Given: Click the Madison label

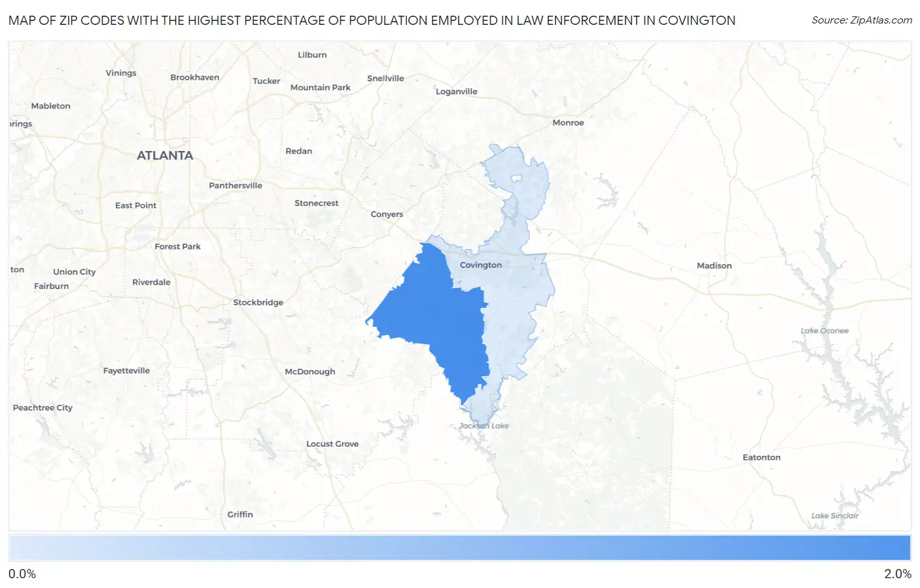Looking at the screenshot, I should [714, 266].
